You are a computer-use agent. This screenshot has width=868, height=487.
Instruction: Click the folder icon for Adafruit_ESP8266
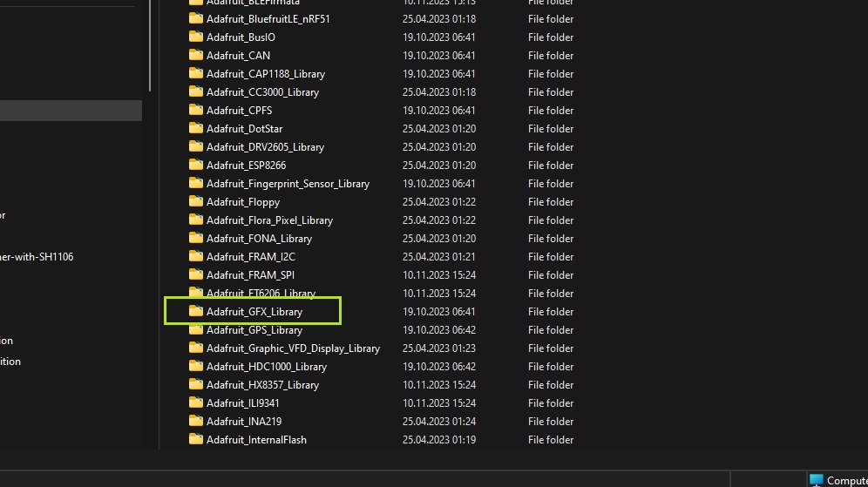196,165
